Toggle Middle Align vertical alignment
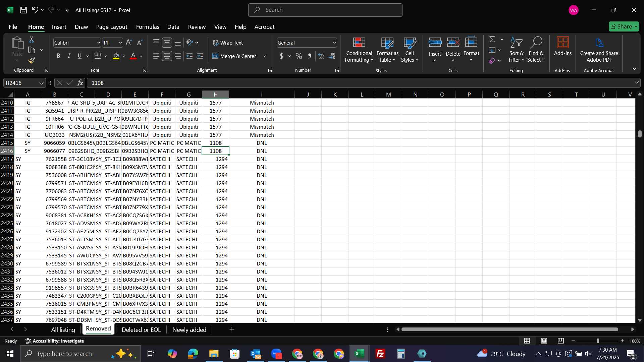The width and height of the screenshot is (644, 362). coord(167,43)
